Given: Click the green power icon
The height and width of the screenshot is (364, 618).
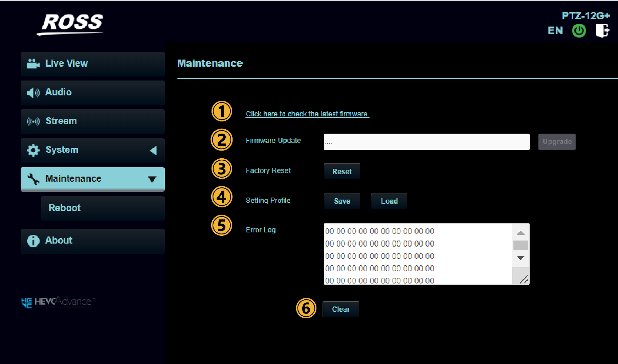Looking at the screenshot, I should pyautogui.click(x=579, y=31).
